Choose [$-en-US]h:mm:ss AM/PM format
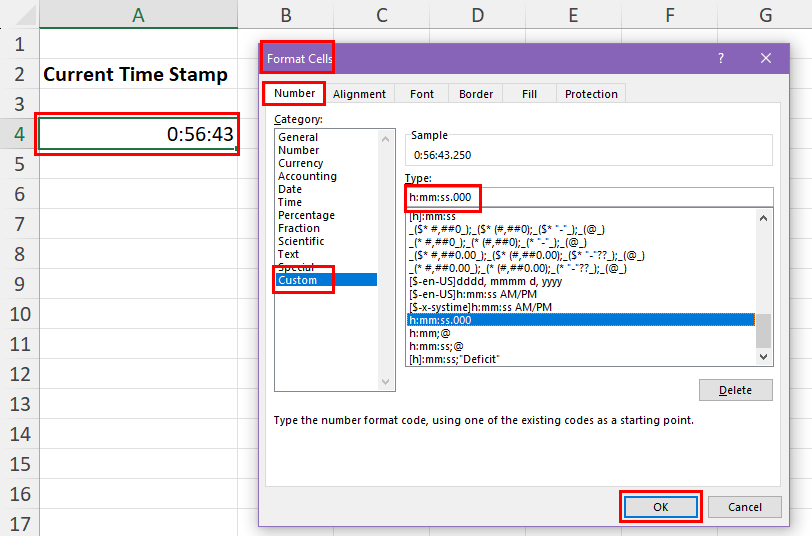 [581, 294]
